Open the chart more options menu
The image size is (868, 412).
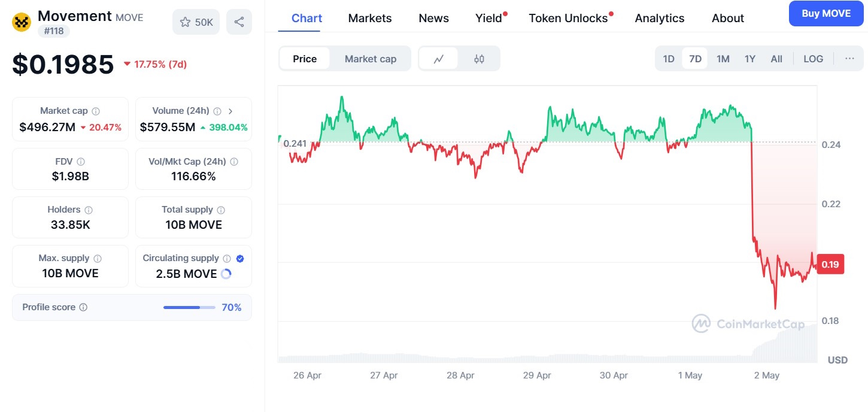click(849, 59)
